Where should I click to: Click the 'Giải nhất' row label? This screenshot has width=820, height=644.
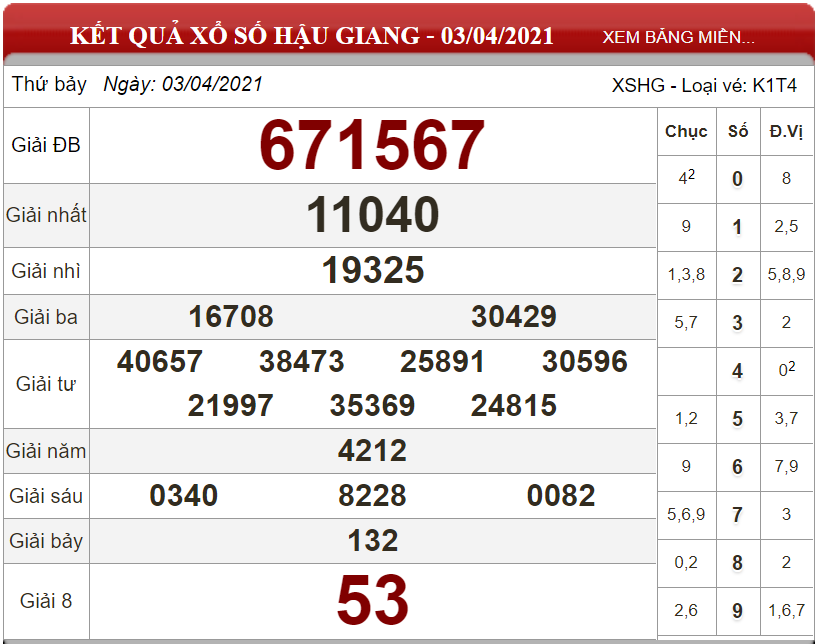[46, 215]
